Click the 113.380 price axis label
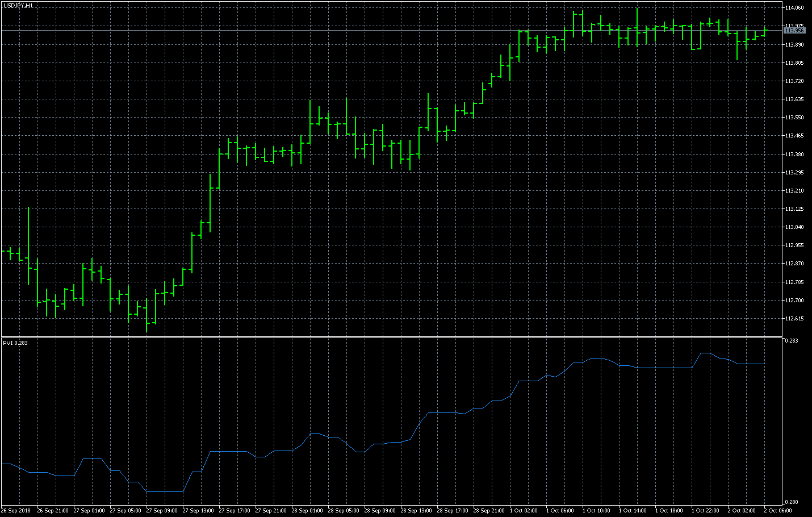The image size is (812, 517). pos(794,155)
